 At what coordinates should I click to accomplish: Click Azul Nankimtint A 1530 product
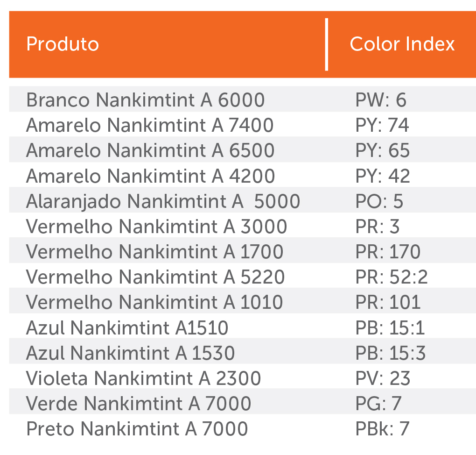click(x=130, y=353)
